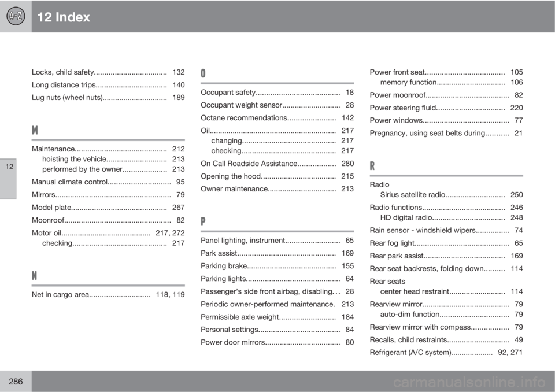Select 'Power steering fluid' entry
Image resolution: width=555 pixels, height=392 pixels.
click(x=446, y=108)
